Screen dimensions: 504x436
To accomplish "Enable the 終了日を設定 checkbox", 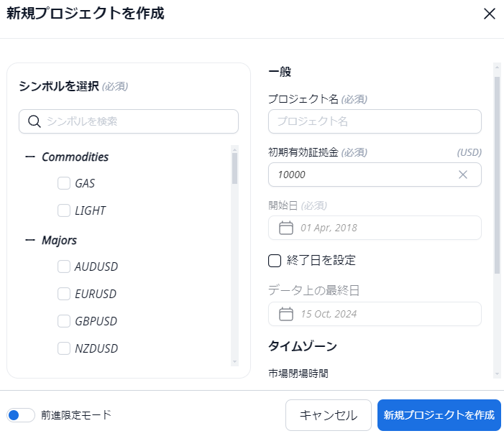I will pos(275,261).
